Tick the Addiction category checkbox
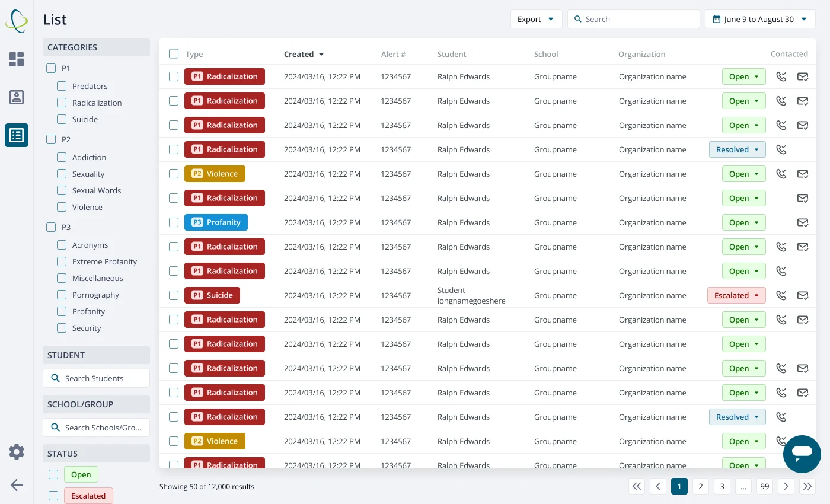The image size is (830, 504). pos(62,157)
